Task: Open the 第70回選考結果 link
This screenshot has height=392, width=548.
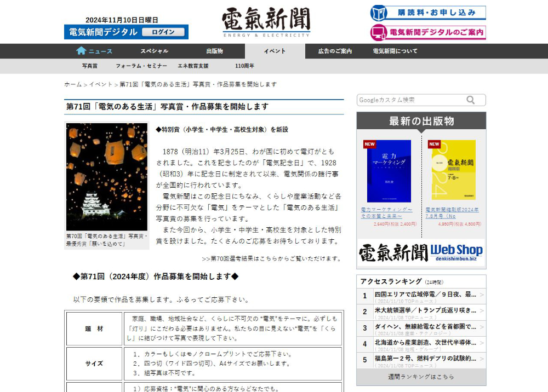Action: [271, 258]
